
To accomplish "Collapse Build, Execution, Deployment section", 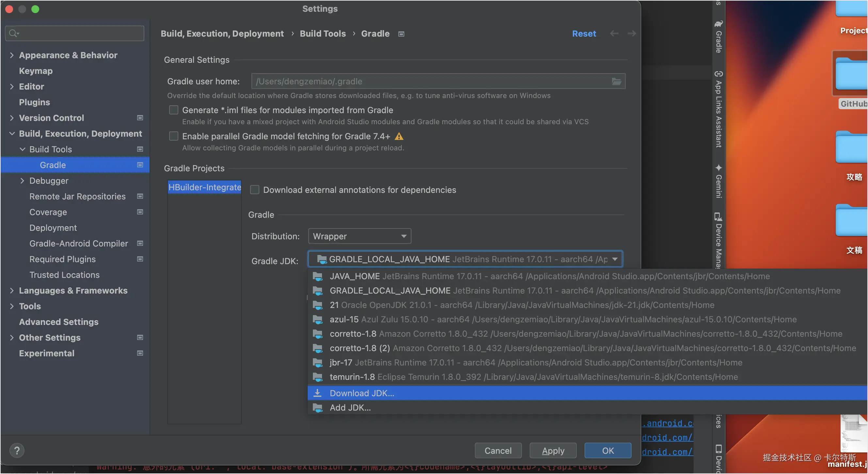I will tap(12, 134).
